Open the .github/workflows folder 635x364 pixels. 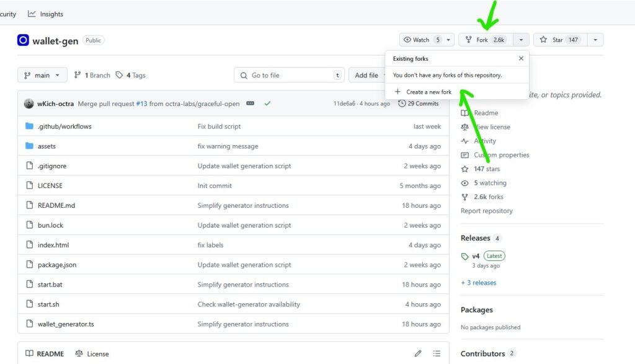point(64,127)
